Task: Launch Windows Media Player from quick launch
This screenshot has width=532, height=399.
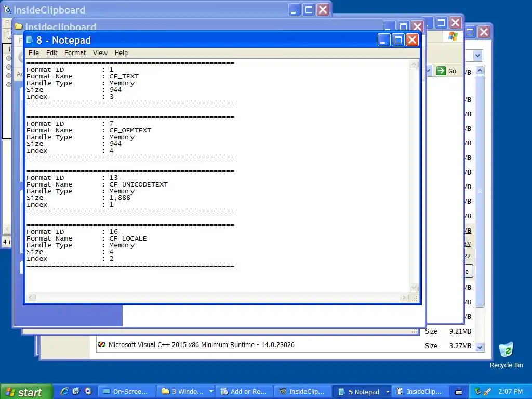Action: click(88, 391)
